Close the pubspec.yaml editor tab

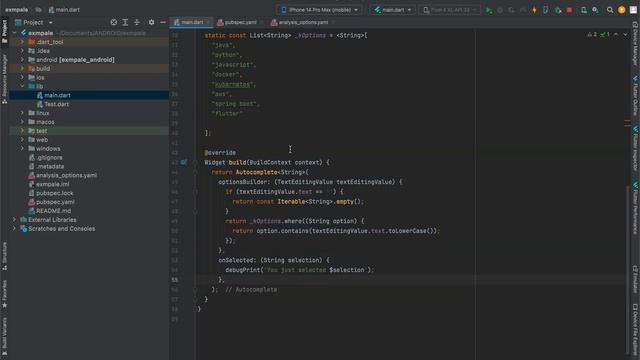(x=262, y=22)
